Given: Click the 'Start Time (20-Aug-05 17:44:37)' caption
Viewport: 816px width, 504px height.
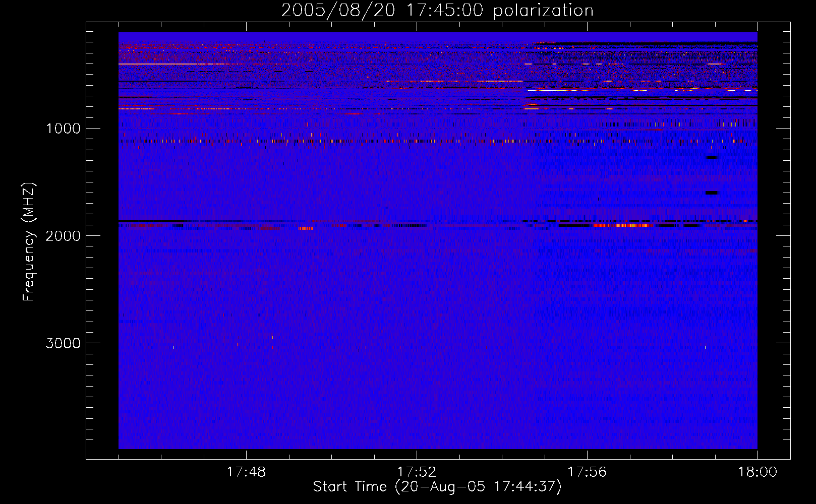Looking at the screenshot, I should click(x=437, y=487).
